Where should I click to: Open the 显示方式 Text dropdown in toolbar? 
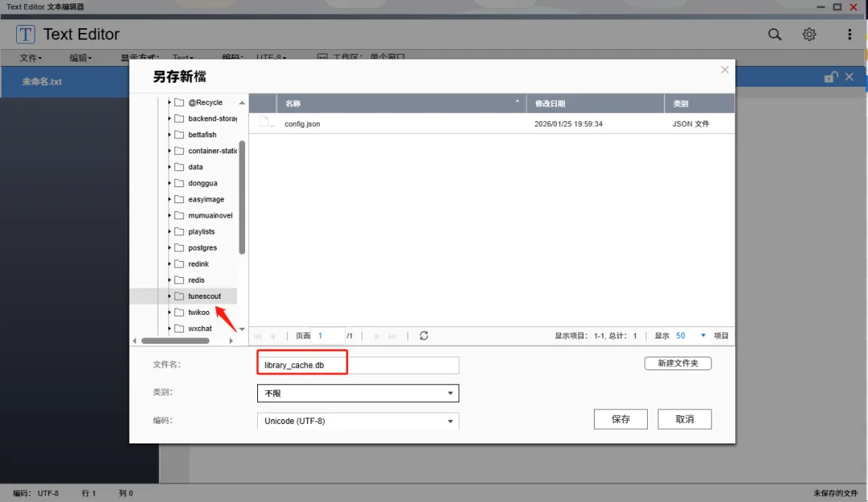[182, 58]
